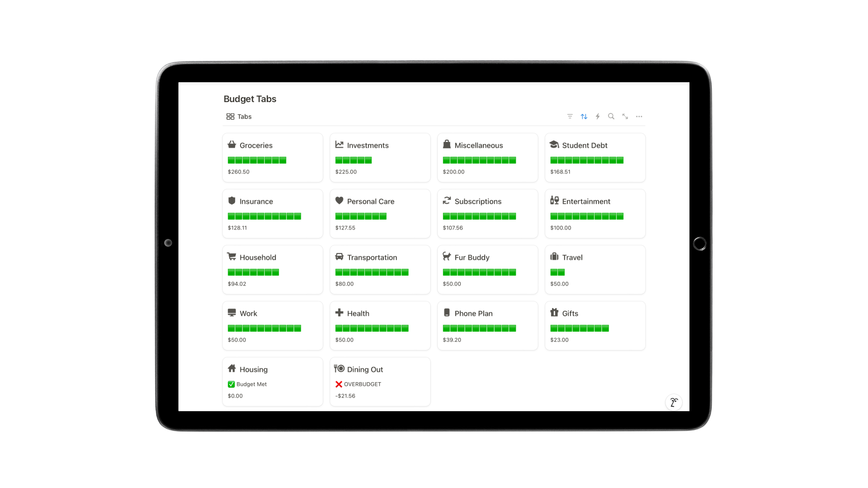The image size is (868, 488).
Task: Click the Investments green progress bar
Action: tap(353, 160)
